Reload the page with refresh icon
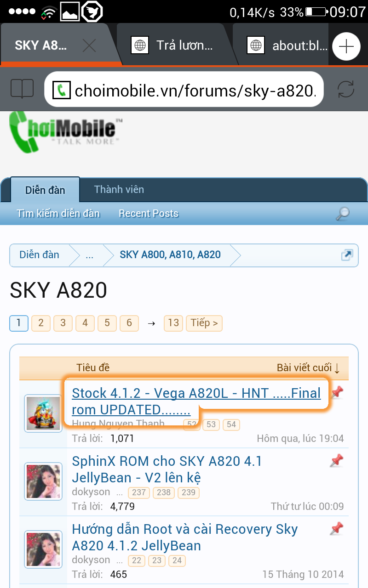Screen dimensions: 368x588 (345, 89)
